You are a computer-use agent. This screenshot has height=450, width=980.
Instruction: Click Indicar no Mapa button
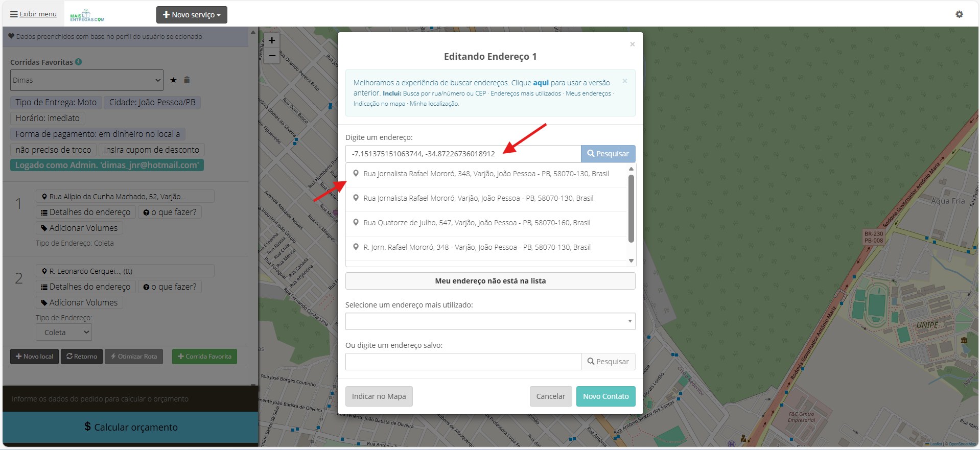379,396
